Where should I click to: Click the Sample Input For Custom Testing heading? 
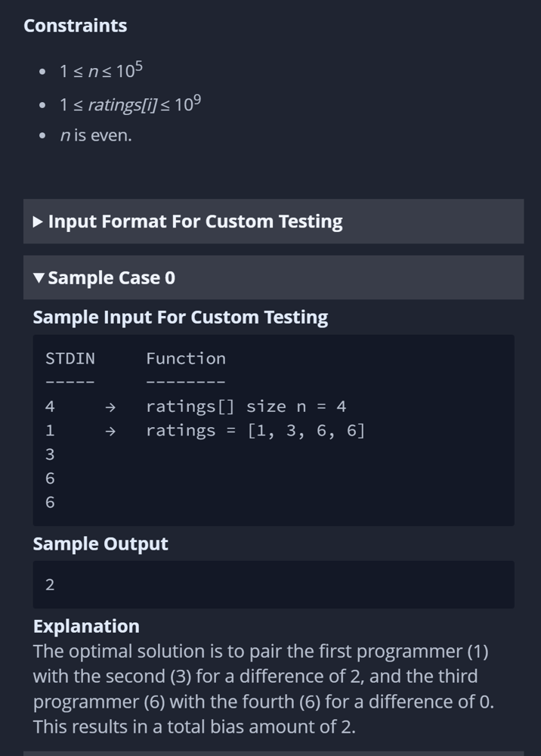pos(180,318)
